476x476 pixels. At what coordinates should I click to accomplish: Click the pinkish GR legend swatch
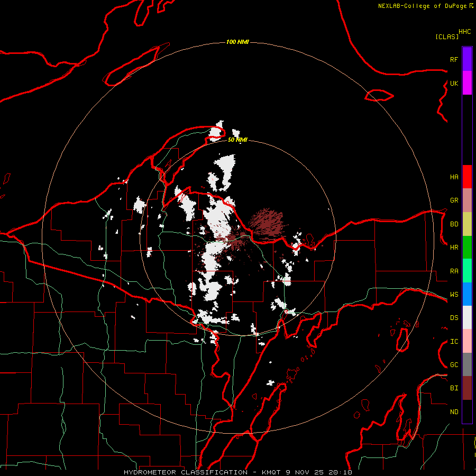click(x=467, y=200)
